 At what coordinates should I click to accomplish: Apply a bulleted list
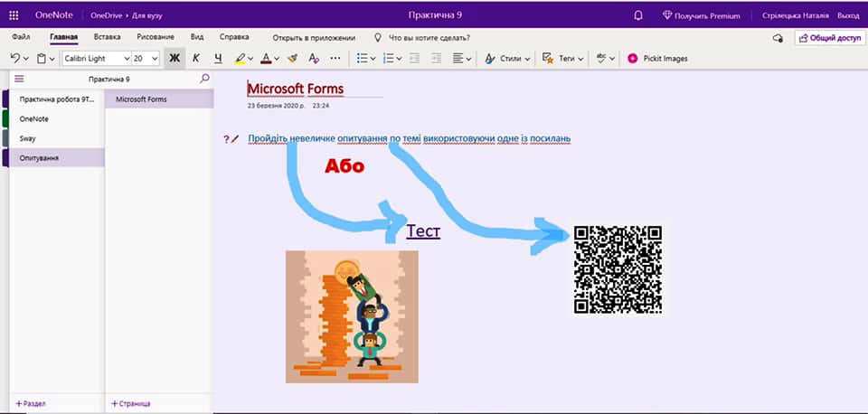(x=362, y=58)
